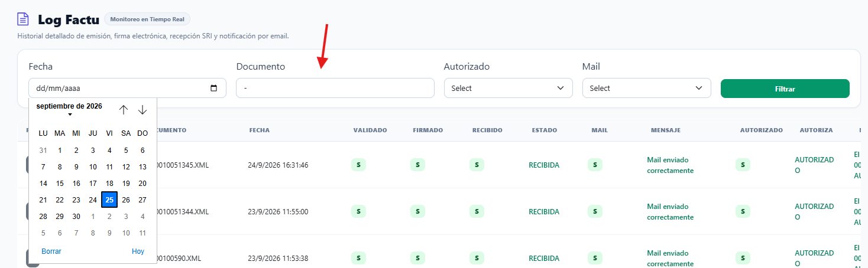Choose day 30 in the calendar
This screenshot has height=268, width=868.
(x=76, y=217)
